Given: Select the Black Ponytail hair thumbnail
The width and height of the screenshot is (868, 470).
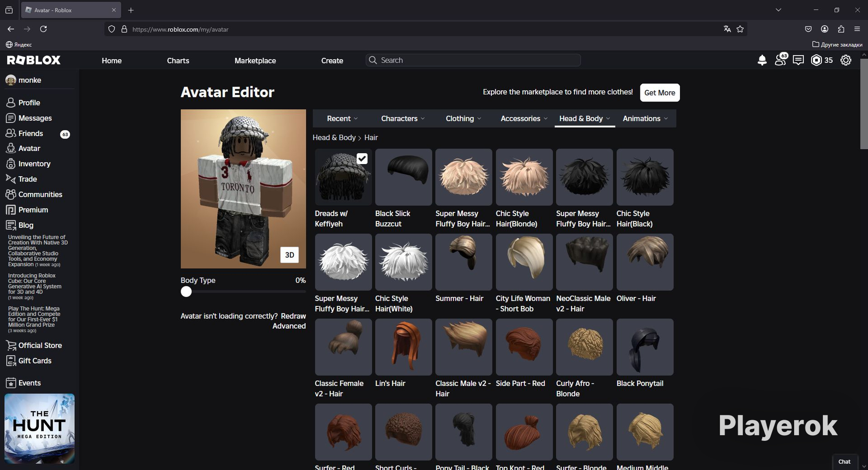Looking at the screenshot, I should (645, 347).
